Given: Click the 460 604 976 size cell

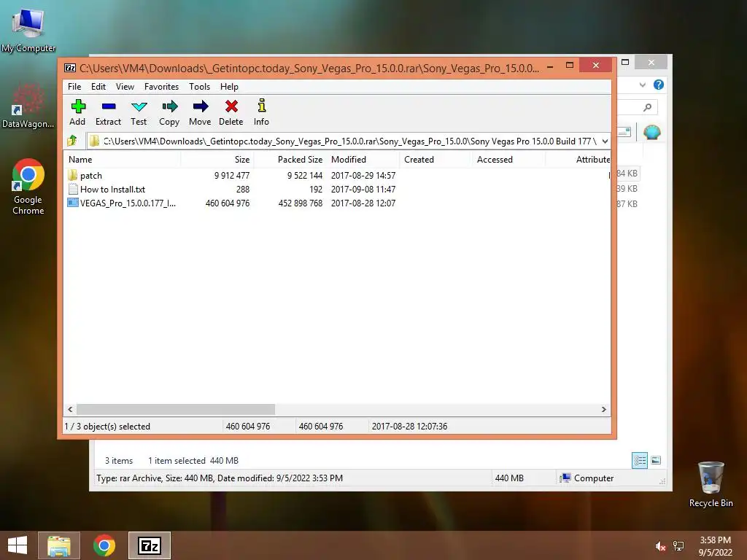Looking at the screenshot, I should coord(228,203).
